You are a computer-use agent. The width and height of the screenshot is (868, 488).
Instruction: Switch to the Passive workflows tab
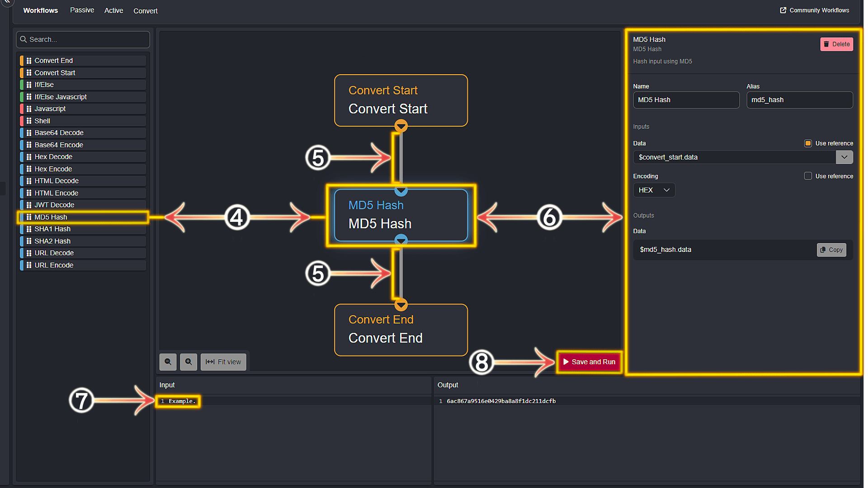(x=82, y=10)
